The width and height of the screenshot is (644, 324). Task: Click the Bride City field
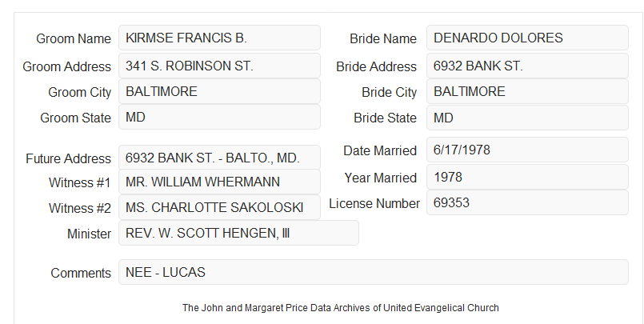[x=527, y=91]
